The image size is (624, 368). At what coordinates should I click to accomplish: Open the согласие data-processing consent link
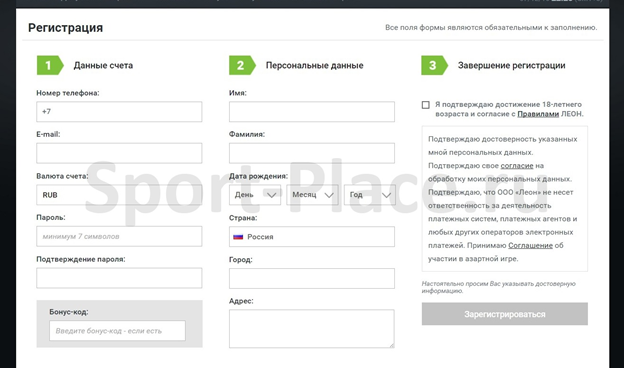(517, 166)
